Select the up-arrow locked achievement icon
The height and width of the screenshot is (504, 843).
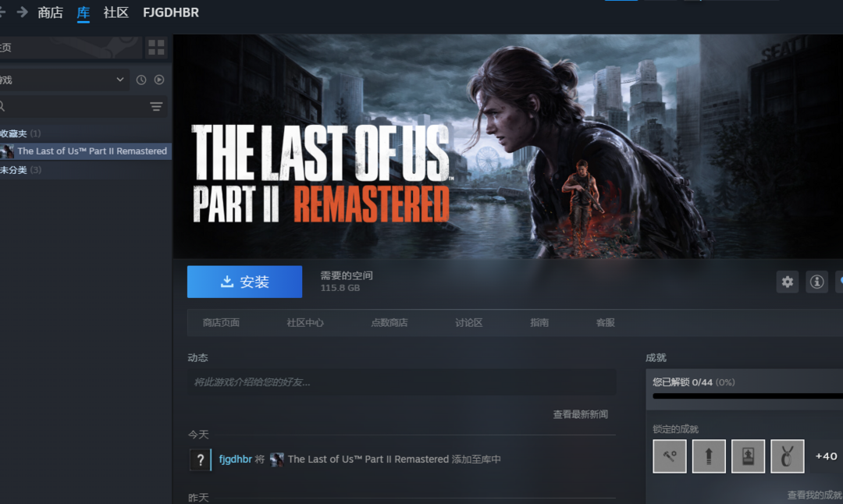coord(709,456)
